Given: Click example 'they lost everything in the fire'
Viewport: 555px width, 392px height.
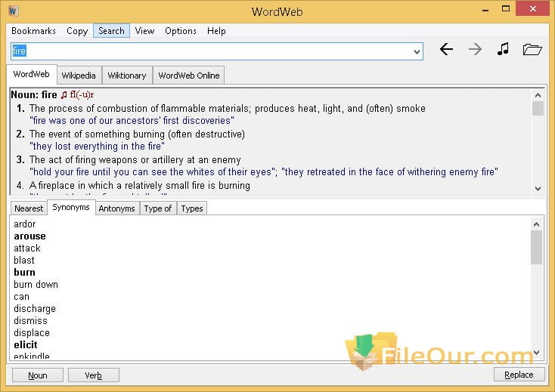Looking at the screenshot, I should [x=97, y=147].
